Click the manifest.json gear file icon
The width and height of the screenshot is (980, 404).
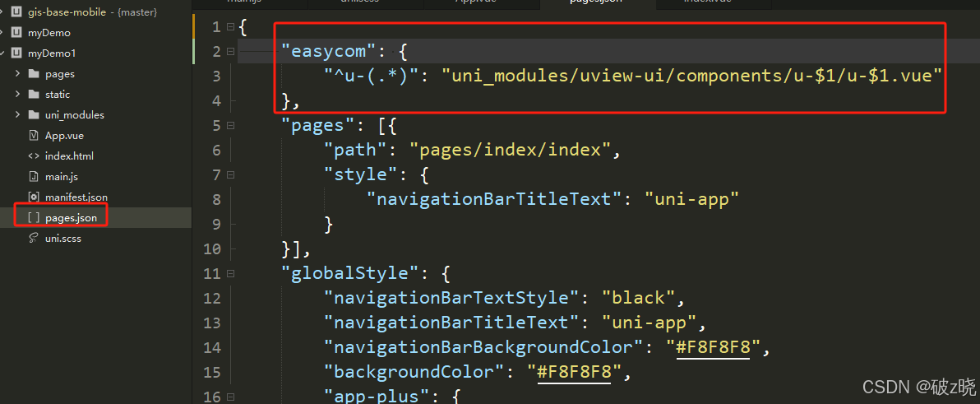(x=34, y=197)
